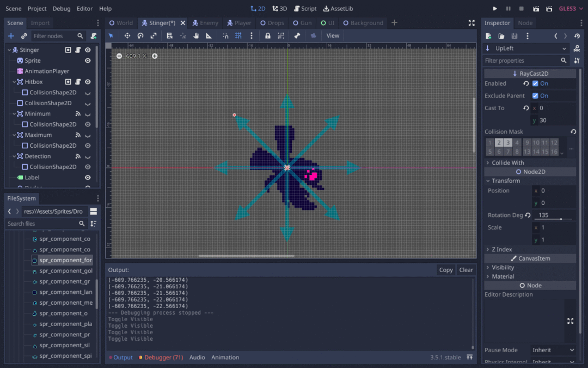Open the AssetLib workspace
Image resolution: width=588 pixels, height=368 pixels.
click(x=338, y=9)
